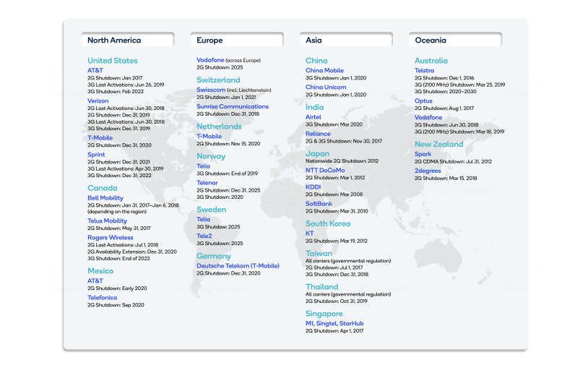Click the South Korea country heading
588x368 pixels.
(x=328, y=223)
